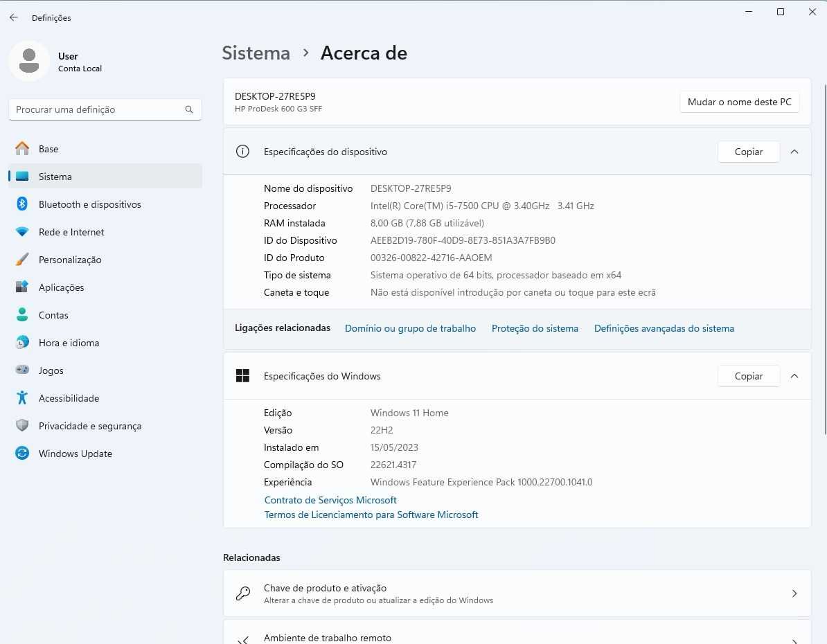Click the info icon beside Especificações do dispositivo
The image size is (827, 644).
tap(242, 152)
